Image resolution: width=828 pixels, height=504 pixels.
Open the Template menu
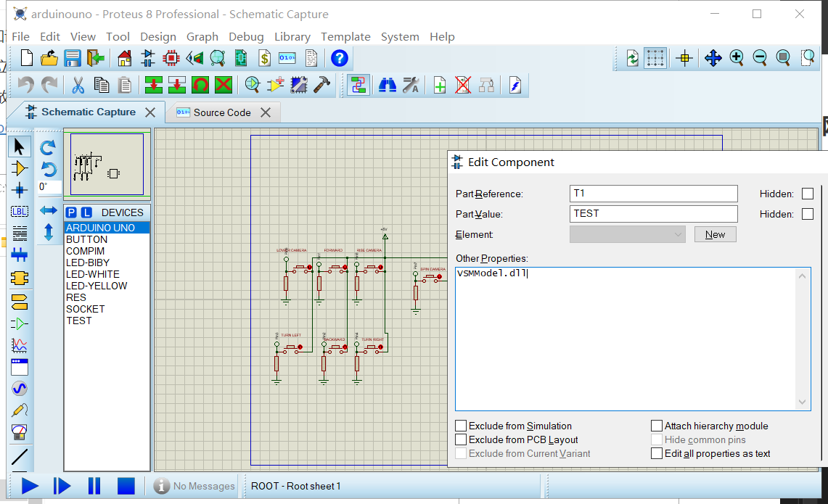pos(345,36)
